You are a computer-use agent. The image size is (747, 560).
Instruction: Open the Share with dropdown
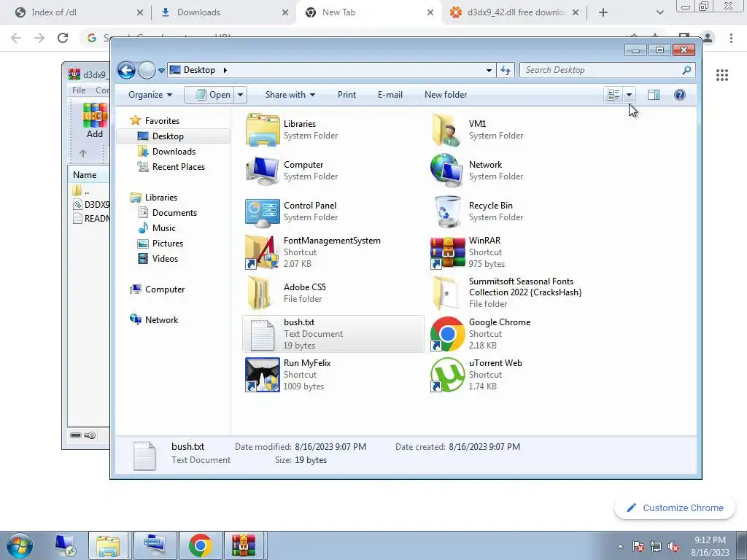[290, 95]
